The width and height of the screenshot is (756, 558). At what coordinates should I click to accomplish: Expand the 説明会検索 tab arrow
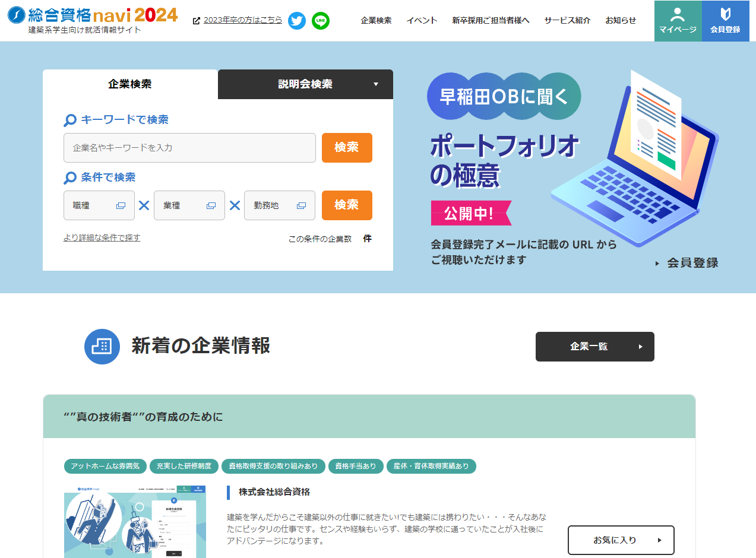[375, 84]
